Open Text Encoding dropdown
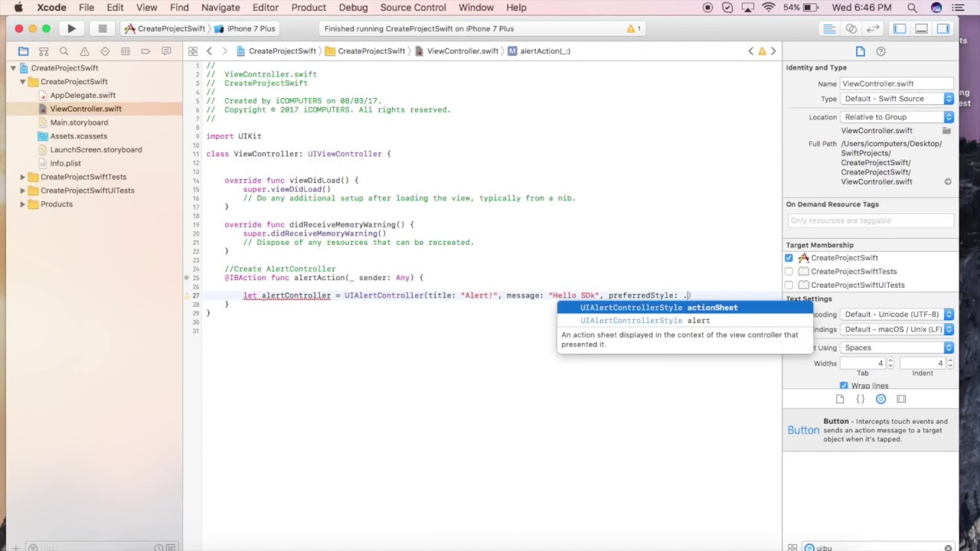This screenshot has height=551, width=980. coord(897,315)
